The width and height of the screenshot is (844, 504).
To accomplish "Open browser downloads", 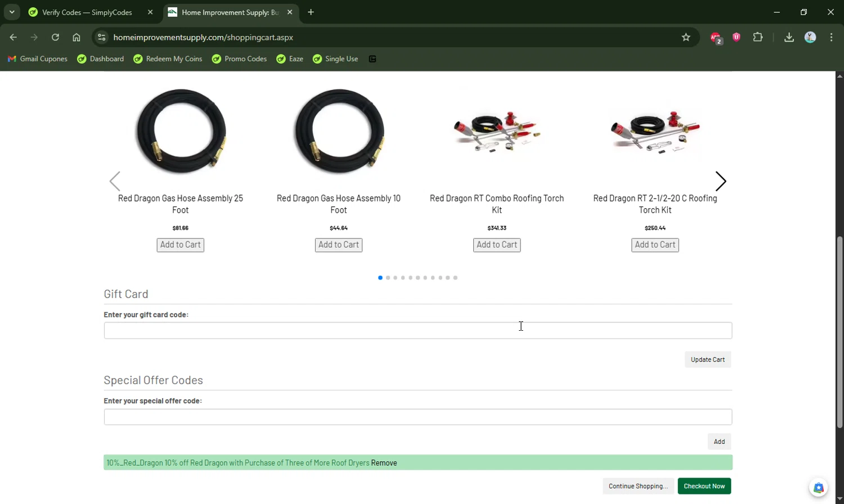I will tap(789, 37).
